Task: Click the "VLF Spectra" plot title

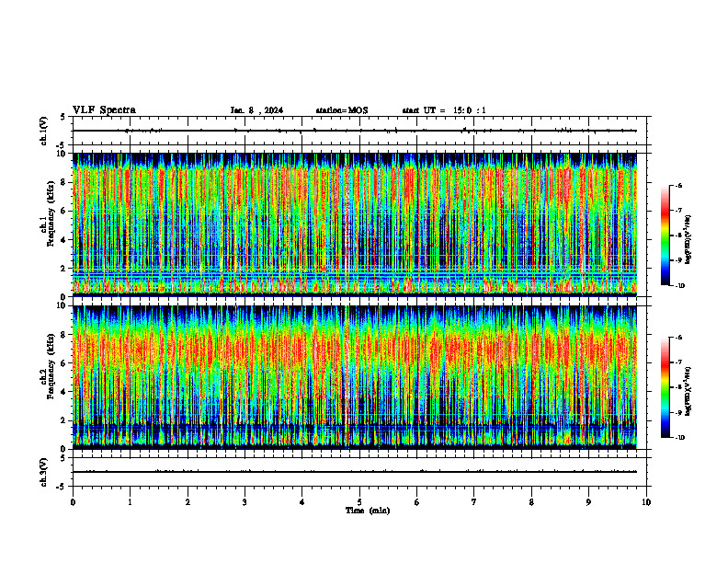Action: point(104,110)
